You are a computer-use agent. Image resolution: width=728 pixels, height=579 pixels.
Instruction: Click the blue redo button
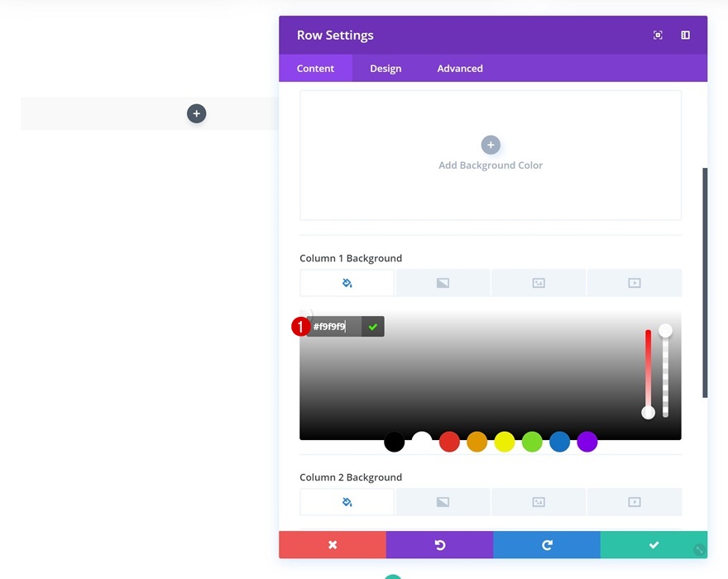(x=547, y=544)
